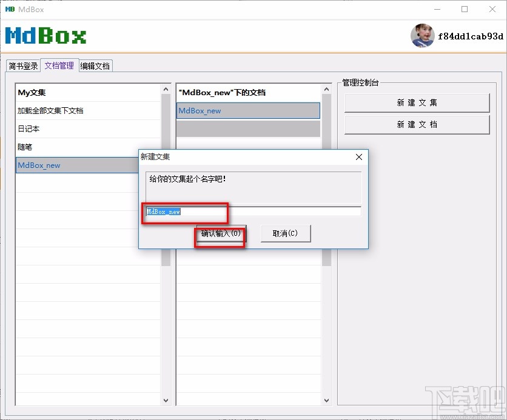Click the 新建文集 button
Image resolution: width=507 pixels, height=420 pixels.
click(x=417, y=102)
